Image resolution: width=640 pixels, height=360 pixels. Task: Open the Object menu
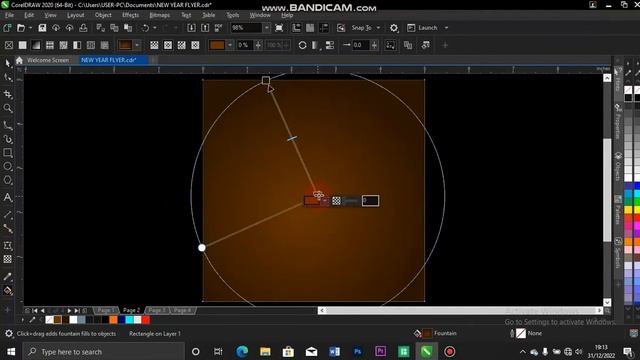103,15
